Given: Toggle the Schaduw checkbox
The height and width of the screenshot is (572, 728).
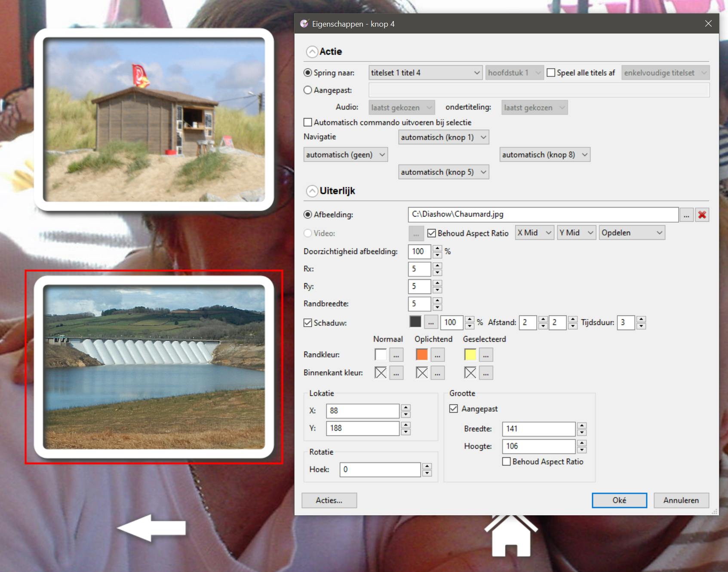Looking at the screenshot, I should (307, 323).
